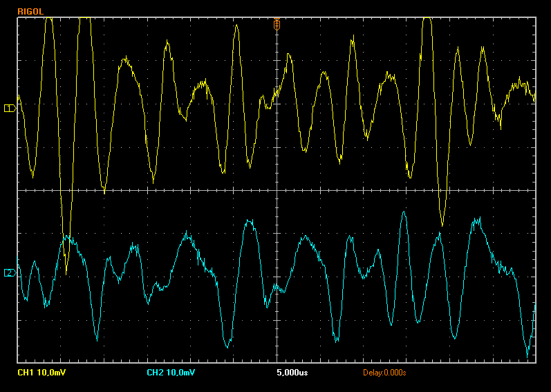Click the Delay:0.000s readout

point(384,373)
